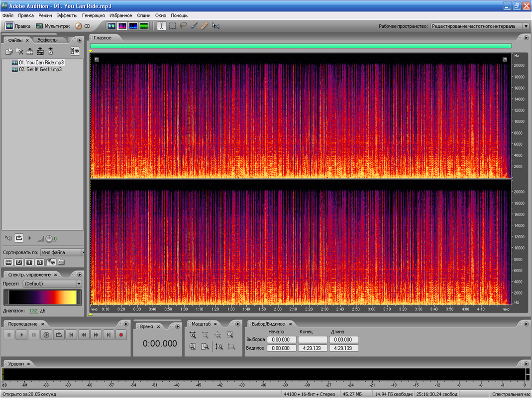Select file 02. Get It! Get It!.mp3
Image resolution: width=532 pixels, height=398 pixels.
point(37,69)
